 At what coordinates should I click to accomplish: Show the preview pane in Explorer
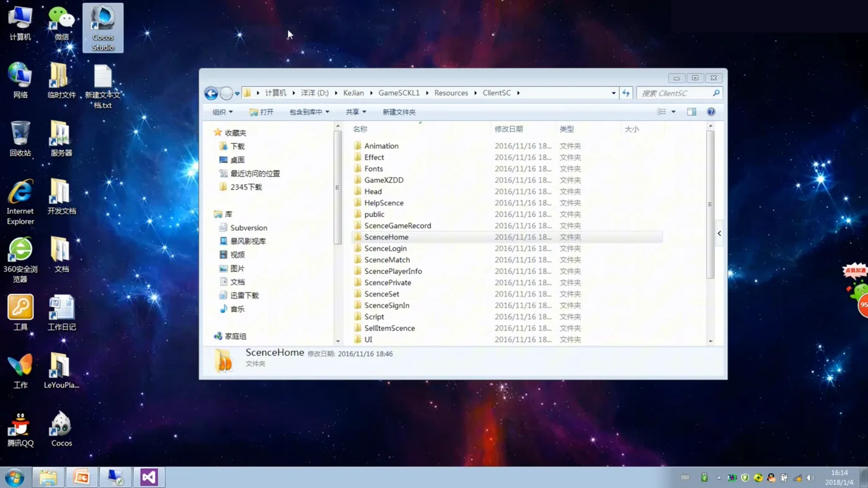[691, 112]
